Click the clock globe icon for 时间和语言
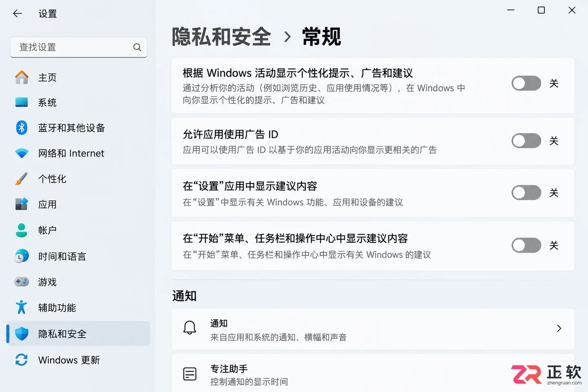 [x=22, y=256]
